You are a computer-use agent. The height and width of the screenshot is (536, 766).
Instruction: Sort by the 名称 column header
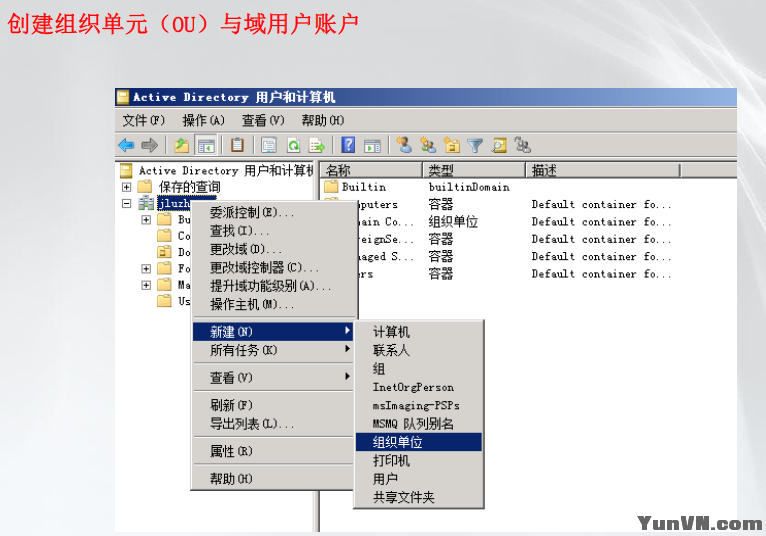371,171
